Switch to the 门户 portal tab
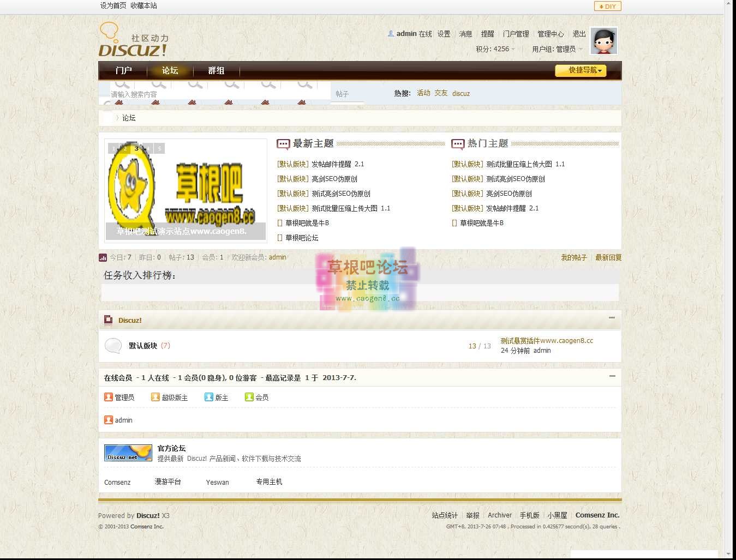 [x=124, y=70]
